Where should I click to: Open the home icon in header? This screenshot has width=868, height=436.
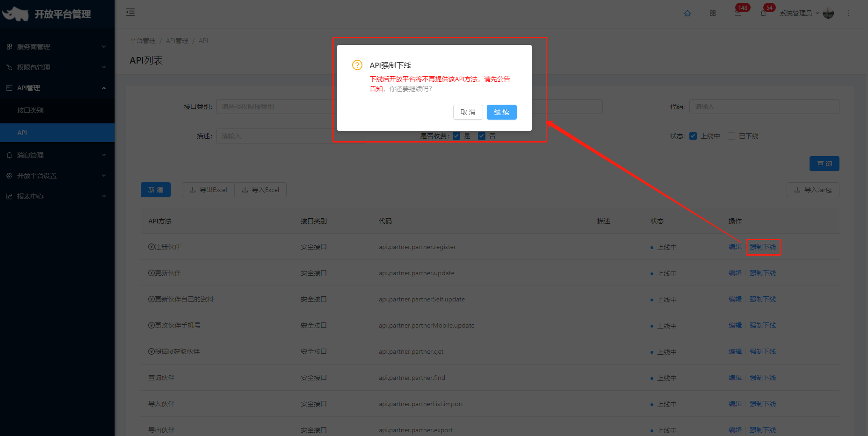coord(687,13)
